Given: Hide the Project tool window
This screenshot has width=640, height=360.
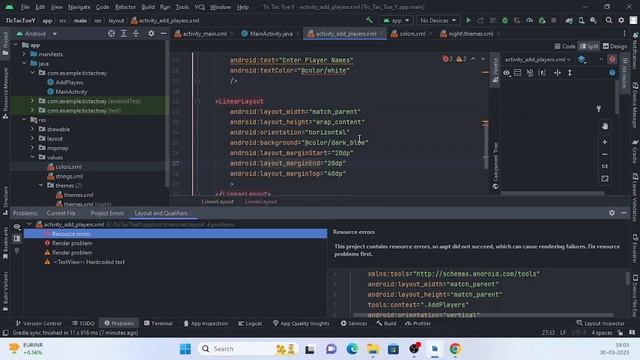Looking at the screenshot, I should pyautogui.click(x=163, y=33).
